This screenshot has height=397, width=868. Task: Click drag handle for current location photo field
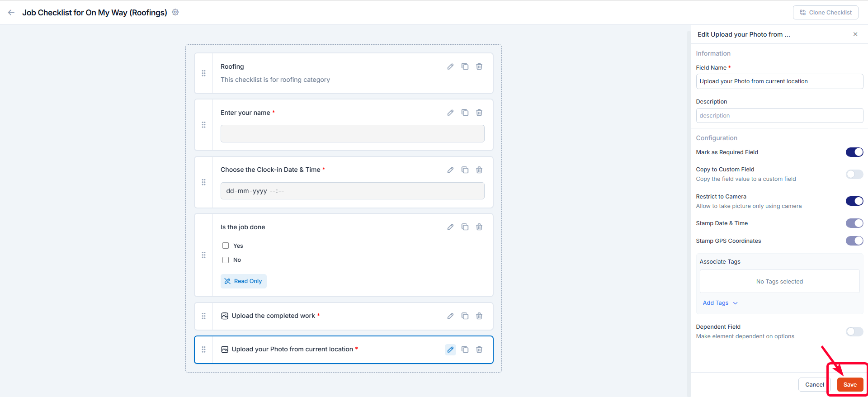tap(203, 350)
